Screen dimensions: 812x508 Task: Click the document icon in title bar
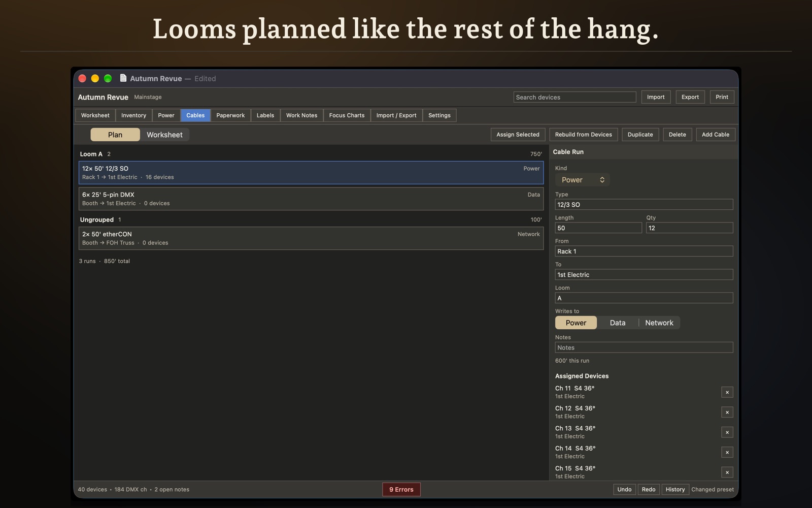tap(123, 78)
